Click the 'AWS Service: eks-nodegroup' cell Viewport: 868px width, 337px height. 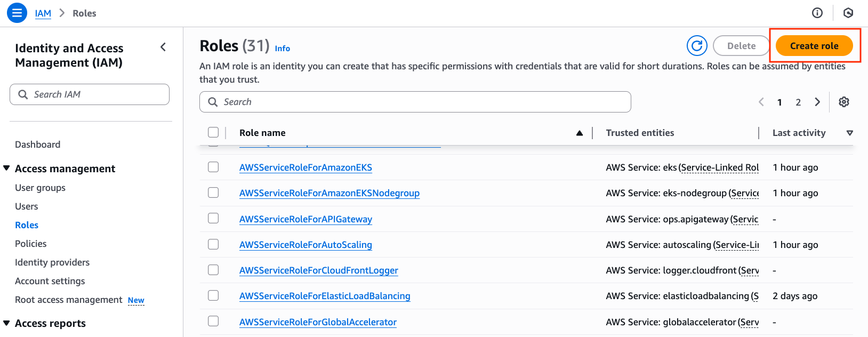tap(682, 193)
